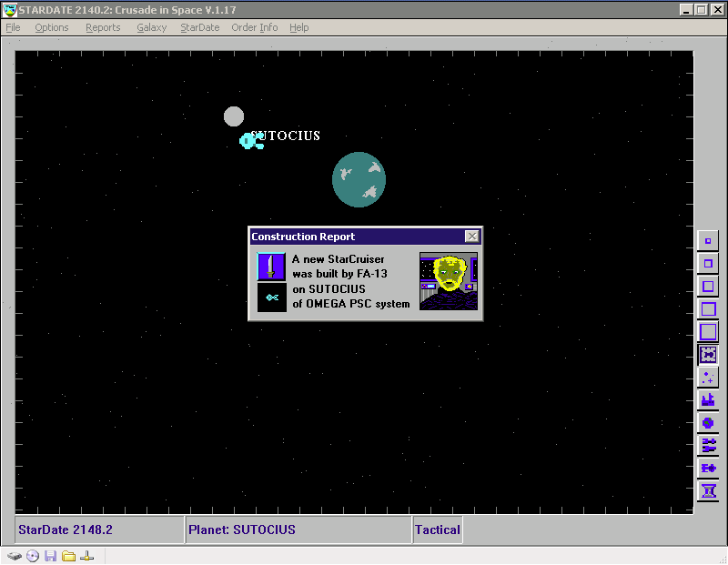Image resolution: width=728 pixels, height=565 pixels.
Task: Click the cyan ship thumbnail in report
Action: 272,298
